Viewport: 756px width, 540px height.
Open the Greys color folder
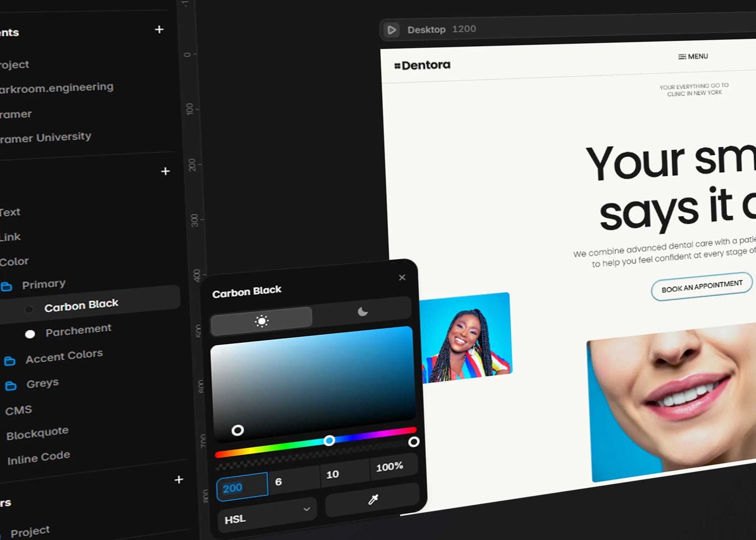42,383
